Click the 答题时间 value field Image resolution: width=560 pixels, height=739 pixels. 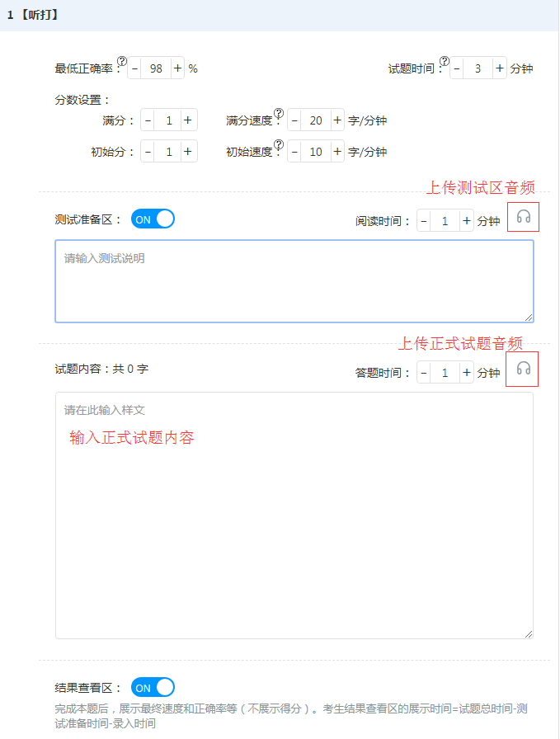pos(445,373)
